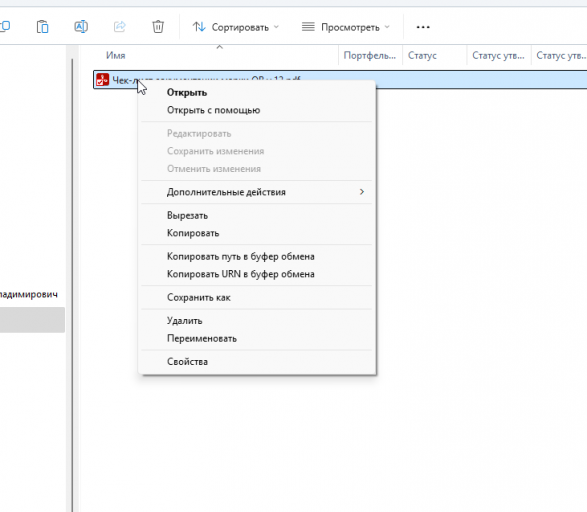
Task: Open the Сортировать dropdown
Action: click(236, 27)
